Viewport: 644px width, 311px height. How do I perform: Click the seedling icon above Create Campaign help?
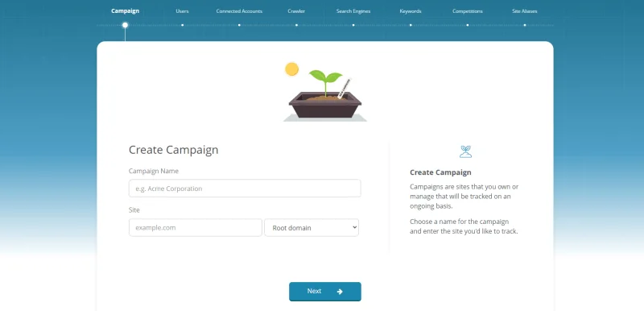pos(465,151)
